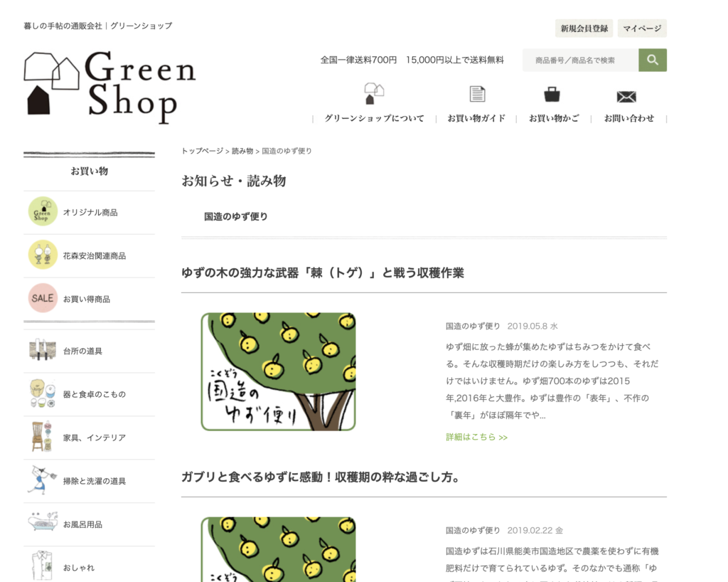The height and width of the screenshot is (582, 728).
Task: Click the 詳細はこちら >> link
Action: [x=477, y=437]
